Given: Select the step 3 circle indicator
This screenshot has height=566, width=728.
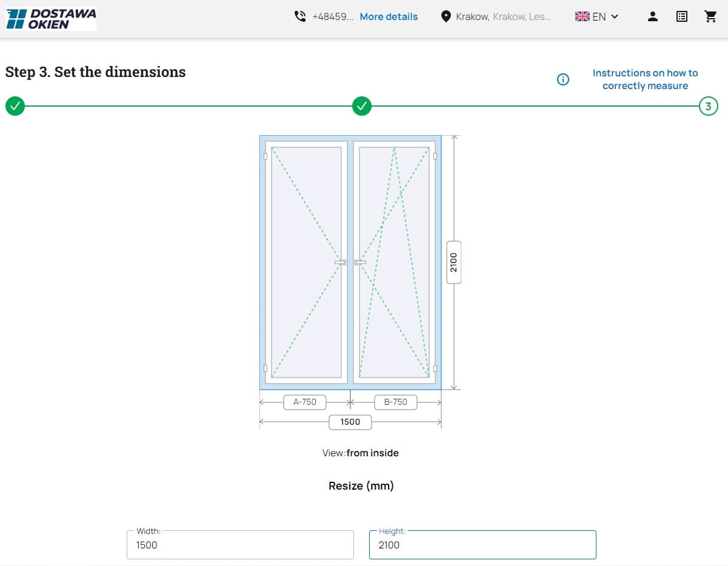Looking at the screenshot, I should pos(708,106).
